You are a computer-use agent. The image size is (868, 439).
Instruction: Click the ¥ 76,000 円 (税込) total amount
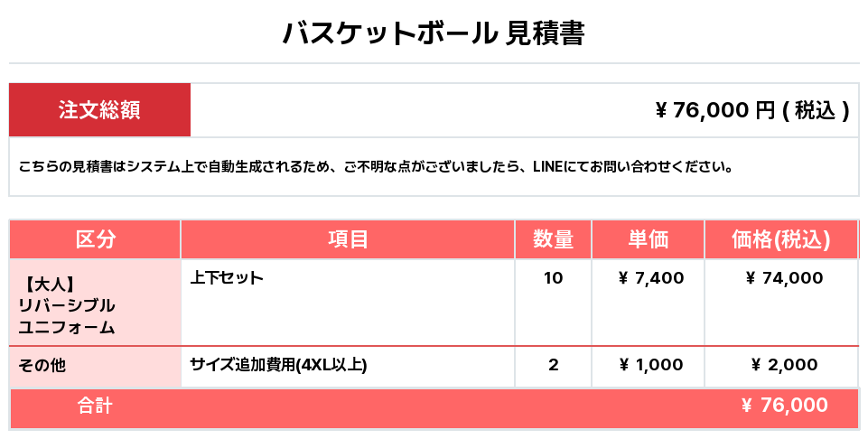point(751,110)
